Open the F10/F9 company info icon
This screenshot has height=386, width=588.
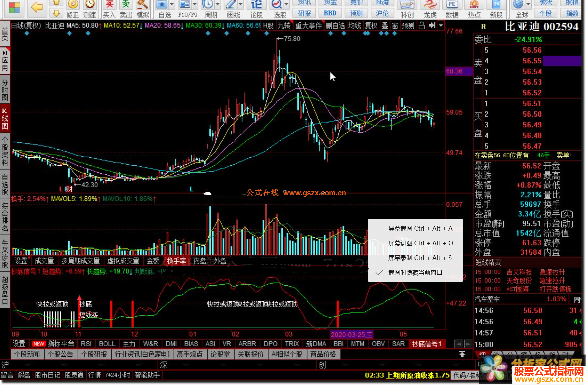click(x=185, y=5)
